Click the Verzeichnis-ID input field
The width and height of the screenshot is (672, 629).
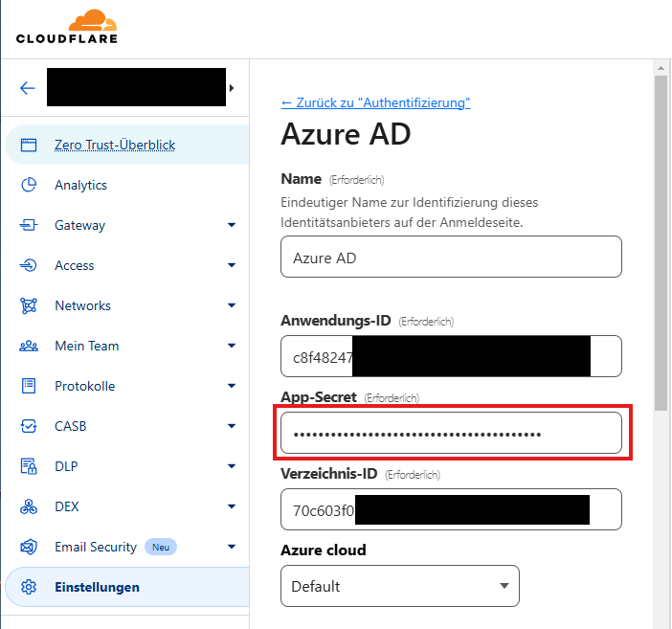[451, 509]
